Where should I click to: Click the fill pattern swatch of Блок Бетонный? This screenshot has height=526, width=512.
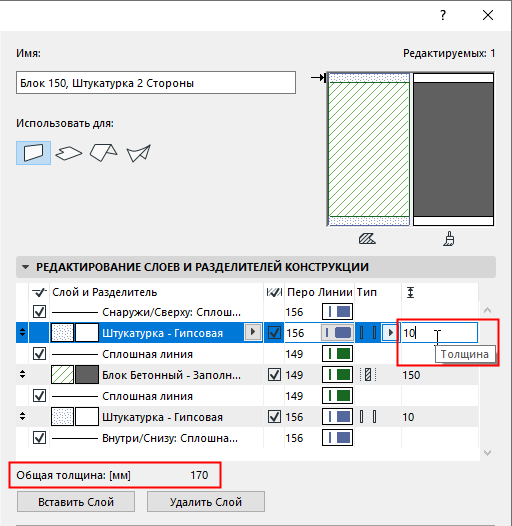click(x=62, y=375)
